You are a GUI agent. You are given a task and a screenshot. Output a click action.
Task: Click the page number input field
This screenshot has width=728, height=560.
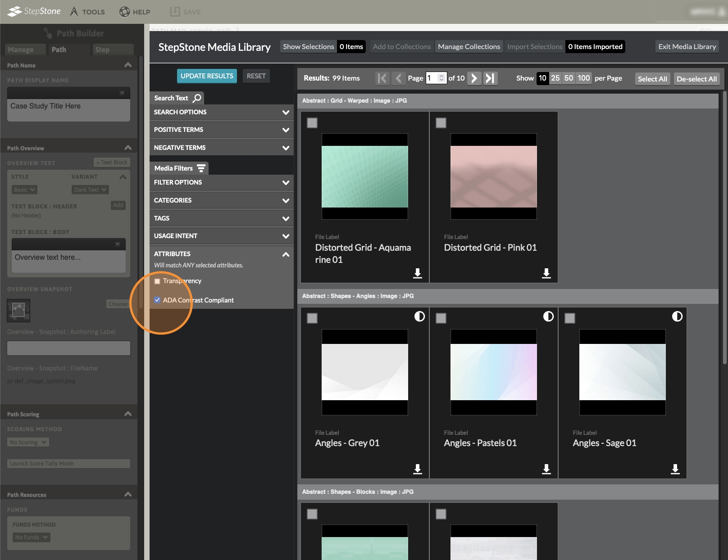tap(436, 78)
